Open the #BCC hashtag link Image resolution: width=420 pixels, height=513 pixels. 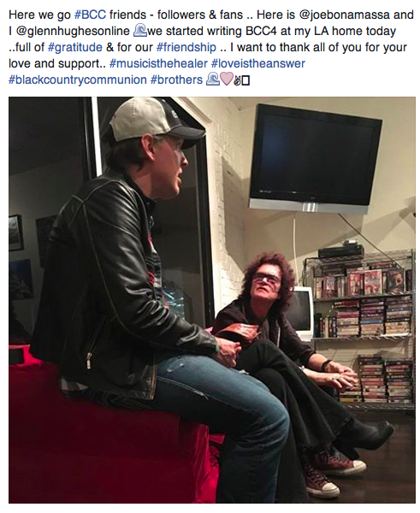point(90,15)
